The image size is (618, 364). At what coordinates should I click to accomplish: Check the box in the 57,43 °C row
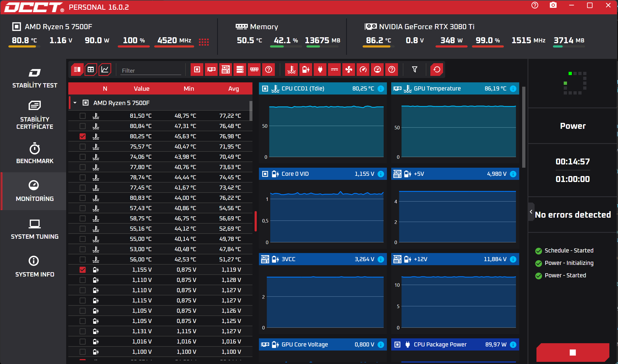[83, 208]
